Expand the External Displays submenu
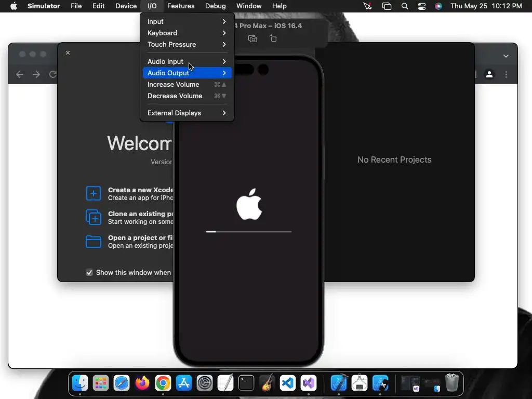The height and width of the screenshot is (399, 532). click(x=187, y=113)
